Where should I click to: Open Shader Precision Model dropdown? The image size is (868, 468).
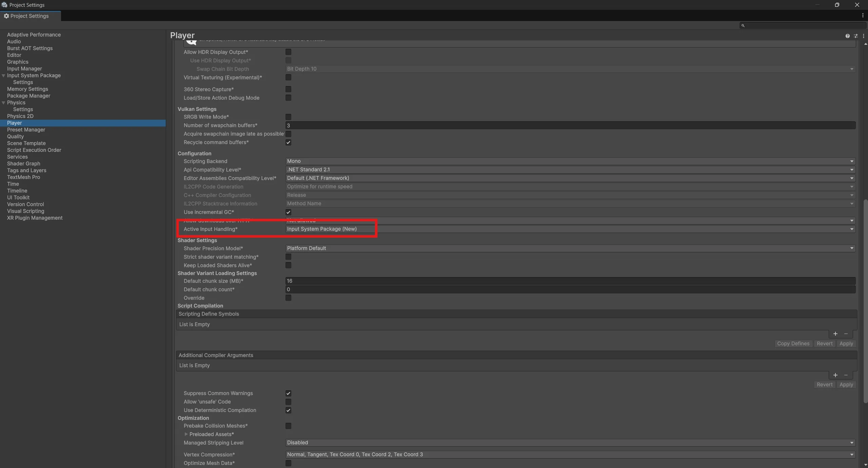(x=570, y=248)
